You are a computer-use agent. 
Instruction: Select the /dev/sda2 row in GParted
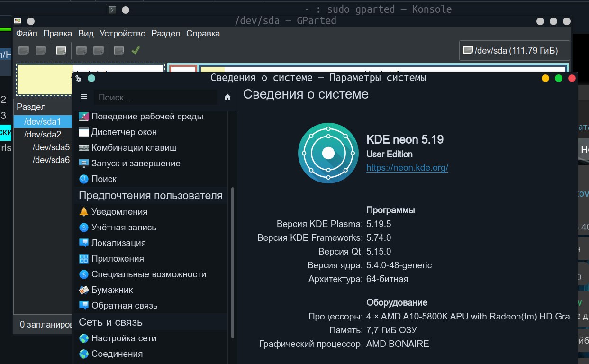(43, 134)
